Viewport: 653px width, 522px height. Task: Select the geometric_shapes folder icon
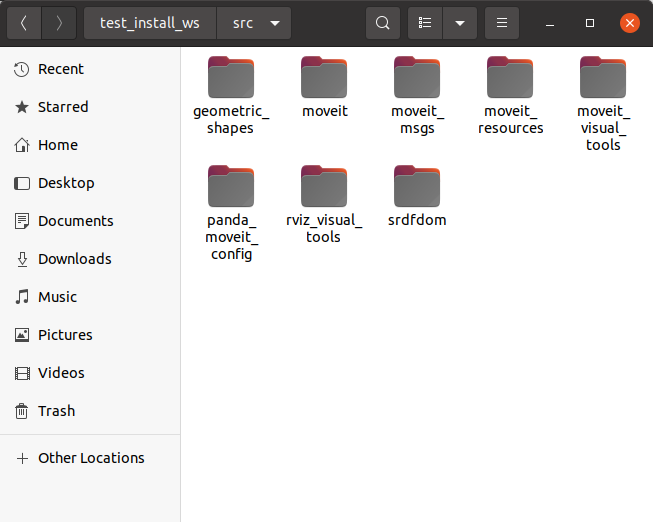click(231, 77)
